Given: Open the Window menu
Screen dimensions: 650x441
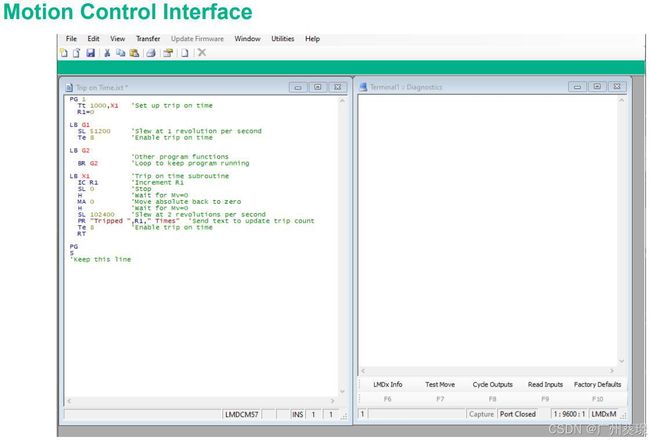Looking at the screenshot, I should click(247, 39).
